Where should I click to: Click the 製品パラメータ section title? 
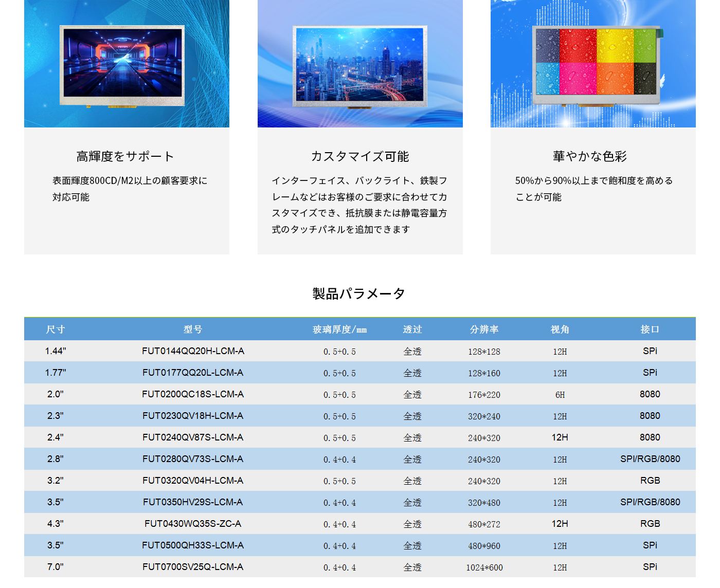(x=359, y=293)
